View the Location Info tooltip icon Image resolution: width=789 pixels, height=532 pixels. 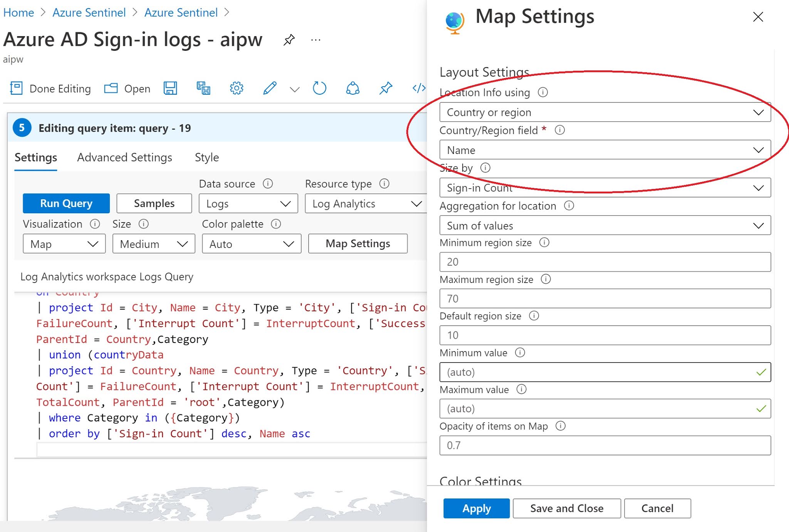543,92
